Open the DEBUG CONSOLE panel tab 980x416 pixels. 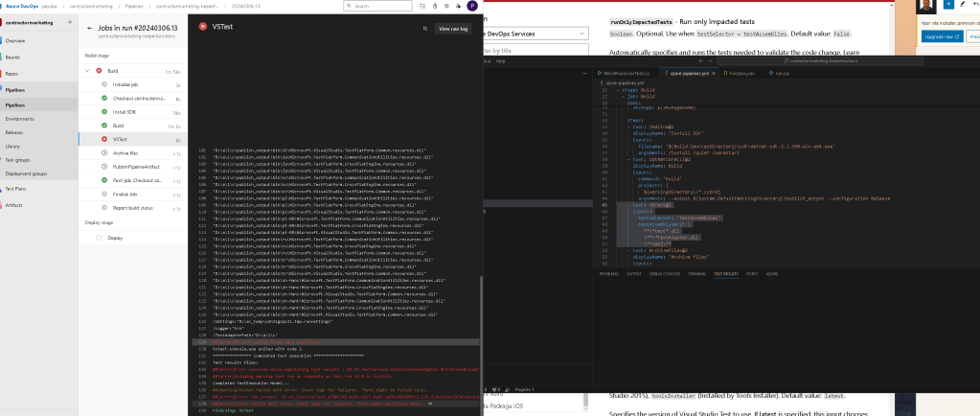665,274
